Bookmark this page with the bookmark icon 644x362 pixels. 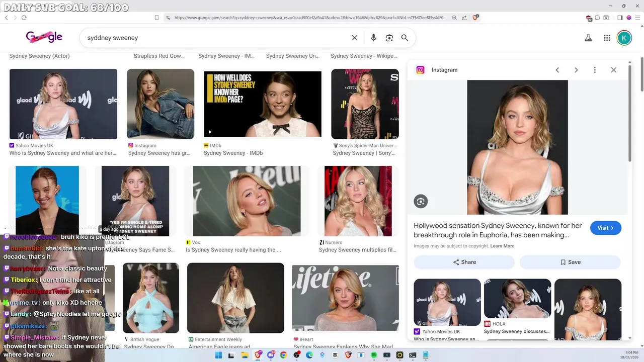coord(156,18)
